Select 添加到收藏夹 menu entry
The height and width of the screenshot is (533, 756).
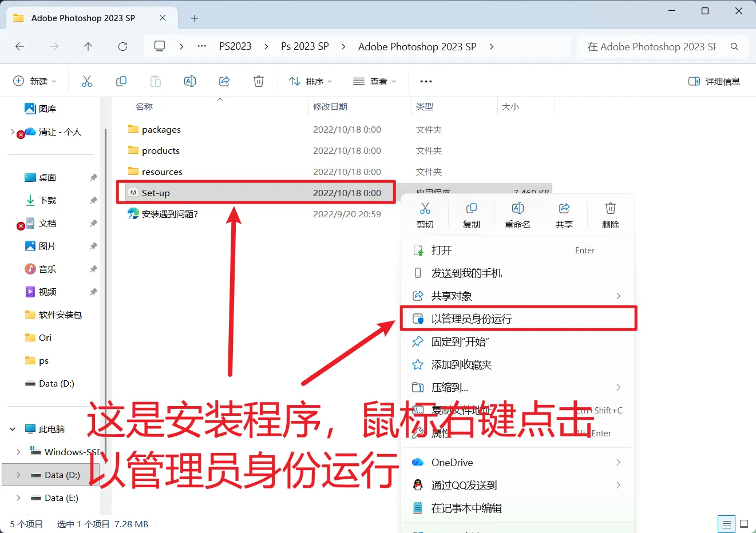coord(518,365)
